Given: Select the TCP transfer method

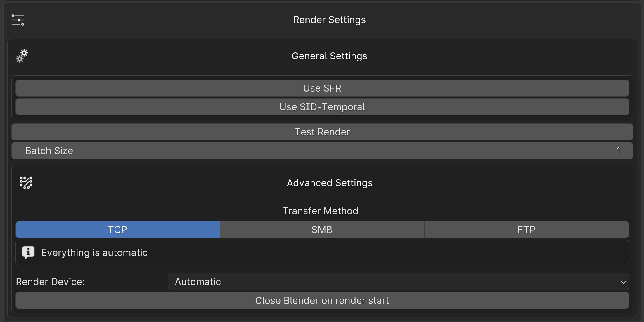Looking at the screenshot, I should pos(117,230).
